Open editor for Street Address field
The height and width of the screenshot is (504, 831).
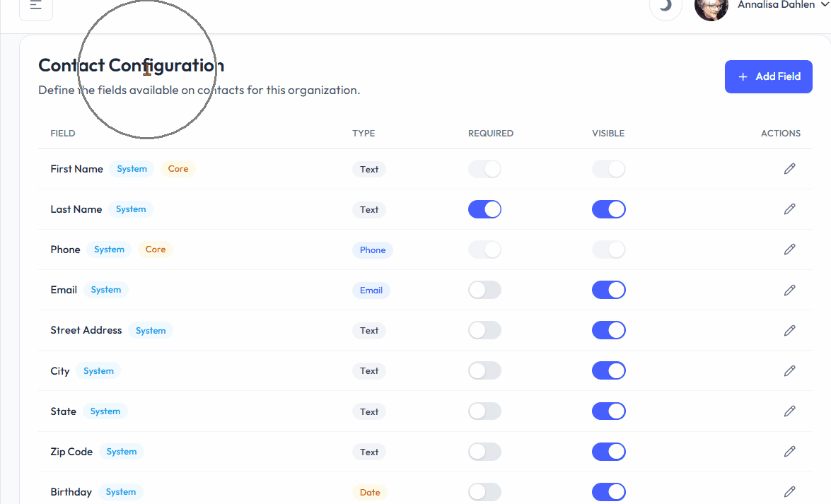[789, 330]
